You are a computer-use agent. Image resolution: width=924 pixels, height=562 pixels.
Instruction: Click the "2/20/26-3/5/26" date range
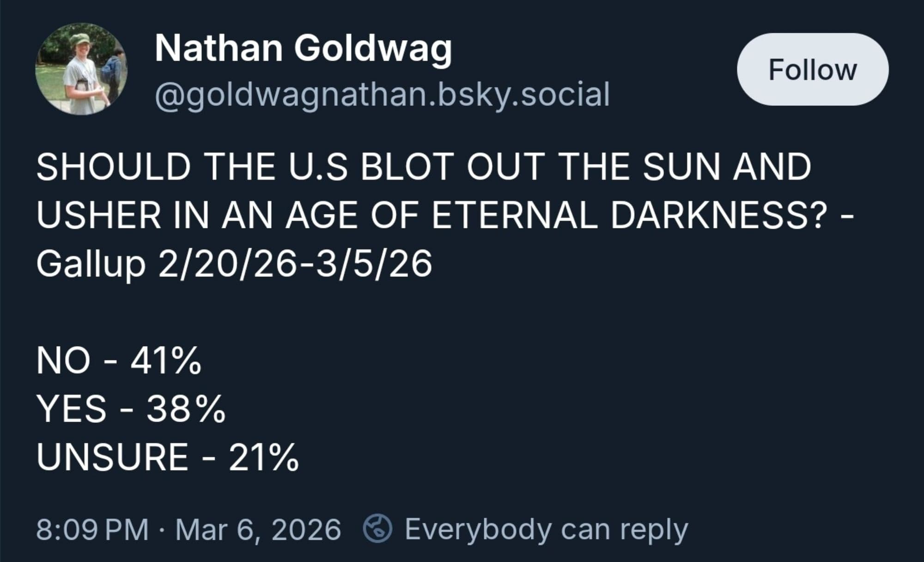[295, 264]
